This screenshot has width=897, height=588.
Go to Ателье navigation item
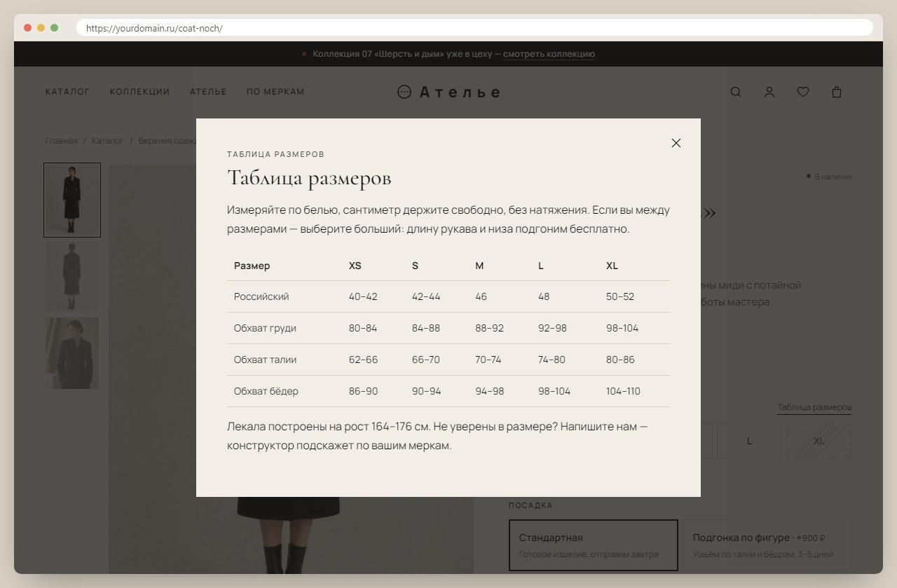(x=208, y=92)
